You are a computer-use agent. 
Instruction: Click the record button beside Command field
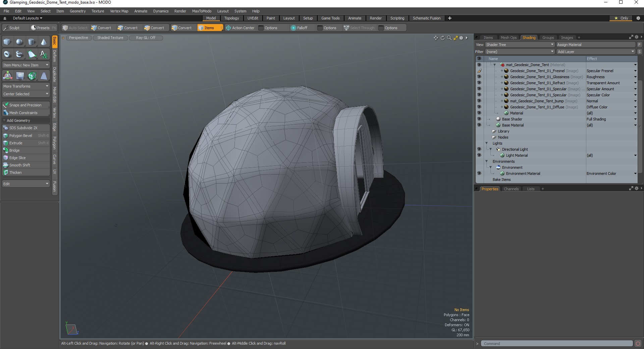point(638,343)
